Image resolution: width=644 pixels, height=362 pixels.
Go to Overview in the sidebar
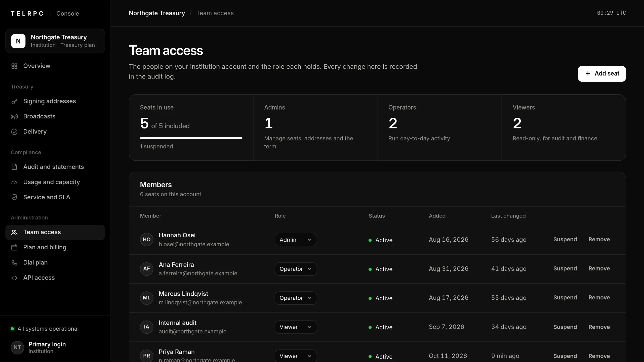coord(55,66)
